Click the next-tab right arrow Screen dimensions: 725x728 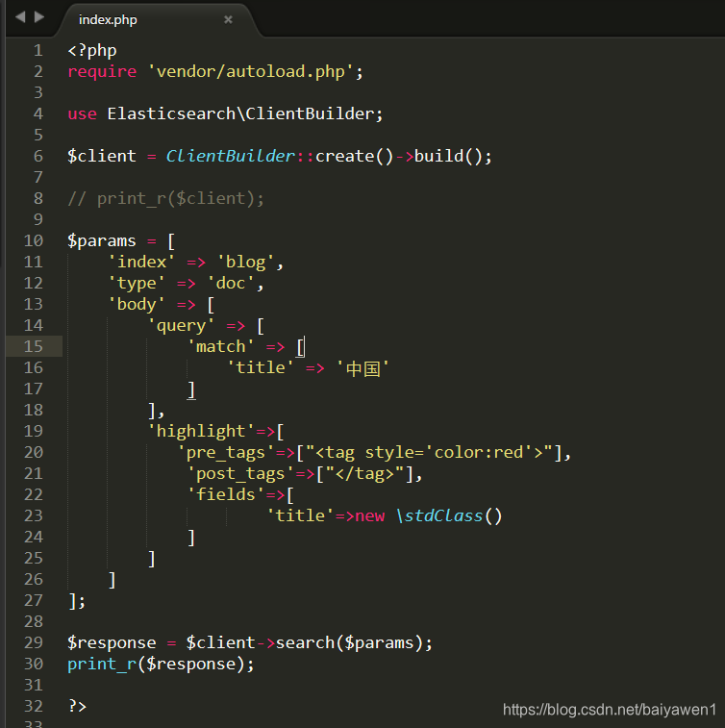(39, 17)
